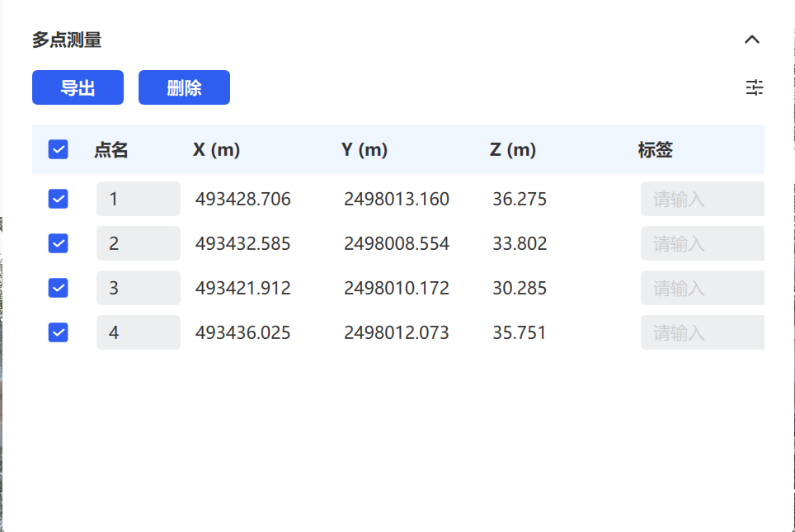Click the 标签 input for point 1
Screen dimensions: 795x532
point(703,199)
